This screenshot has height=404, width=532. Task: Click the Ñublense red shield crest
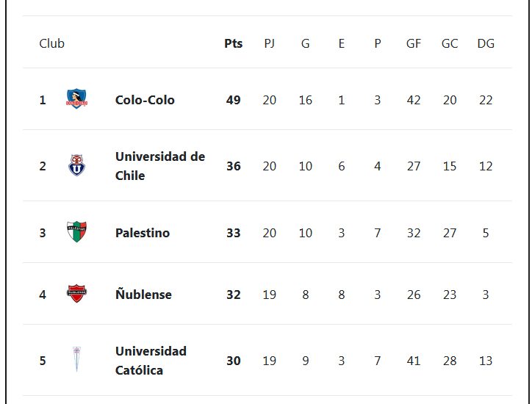coord(76,293)
